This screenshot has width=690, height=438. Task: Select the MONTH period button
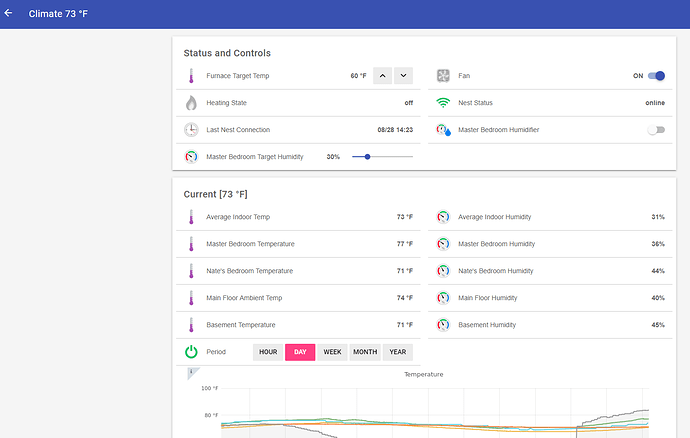pyautogui.click(x=365, y=352)
